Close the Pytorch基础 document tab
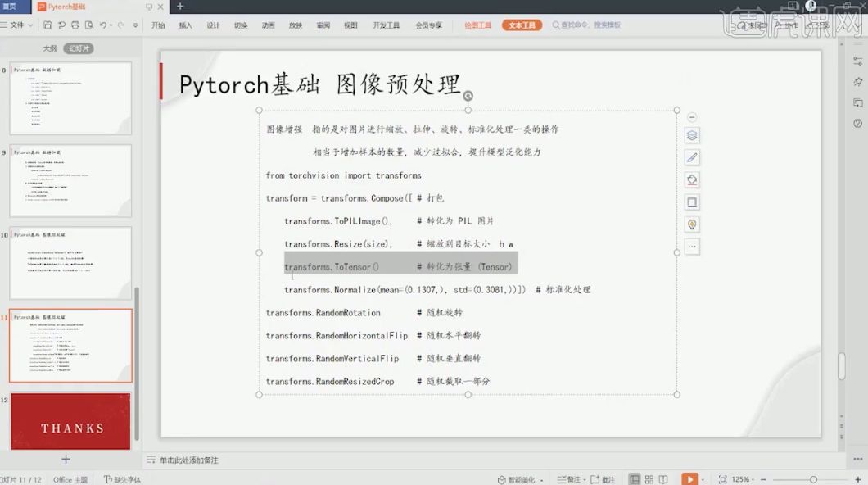 [x=160, y=7]
